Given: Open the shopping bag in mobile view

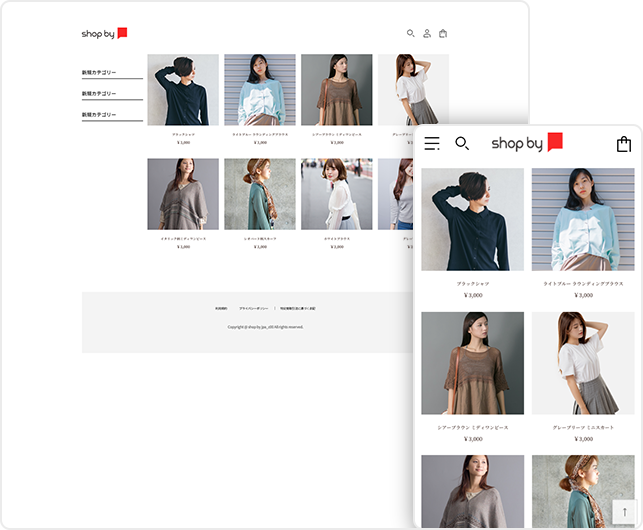Looking at the screenshot, I should (624, 144).
